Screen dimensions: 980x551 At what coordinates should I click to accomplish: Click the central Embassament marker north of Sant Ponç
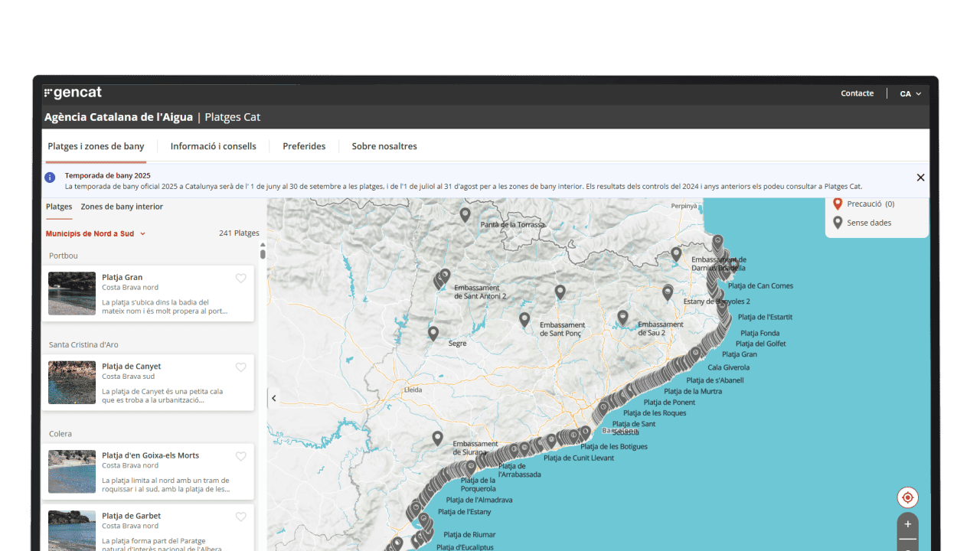coord(560,292)
